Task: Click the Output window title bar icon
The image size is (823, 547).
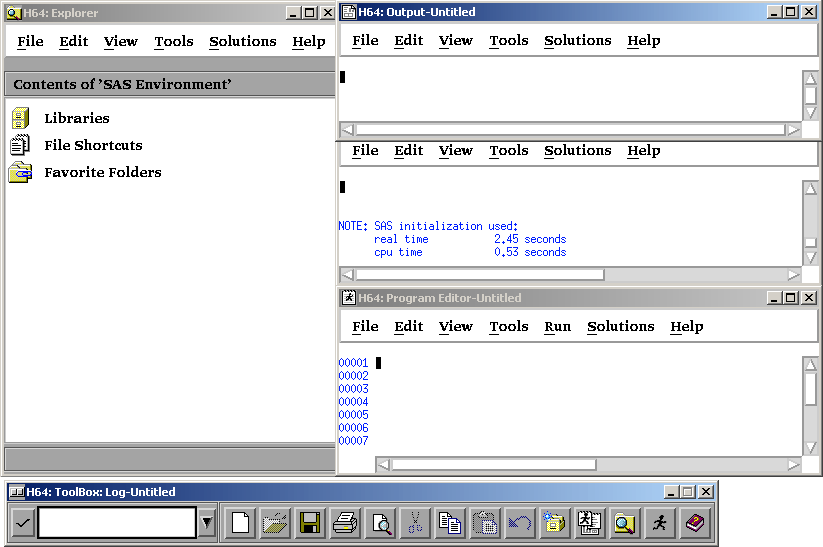Action: 349,12
